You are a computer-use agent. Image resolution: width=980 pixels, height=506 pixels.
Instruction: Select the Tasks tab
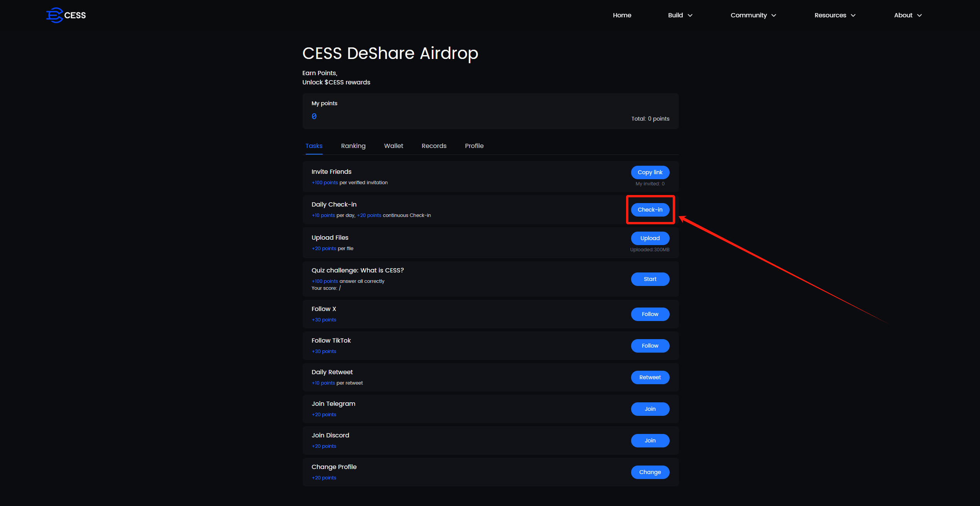[314, 146]
